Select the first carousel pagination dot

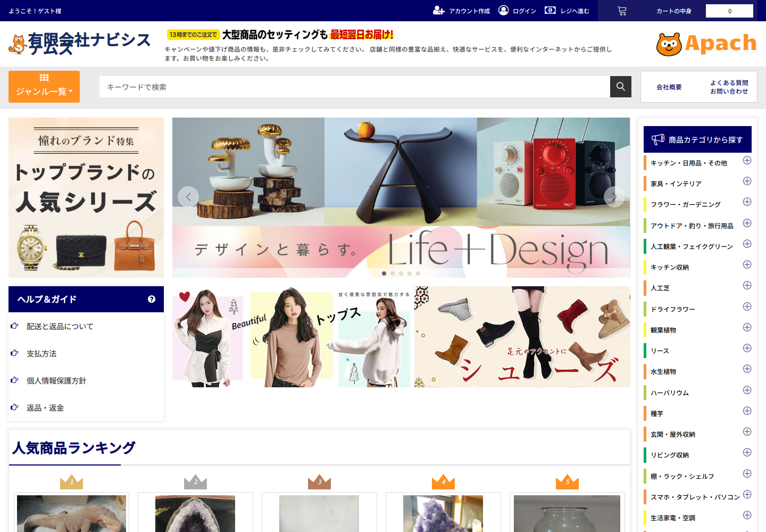(384, 273)
